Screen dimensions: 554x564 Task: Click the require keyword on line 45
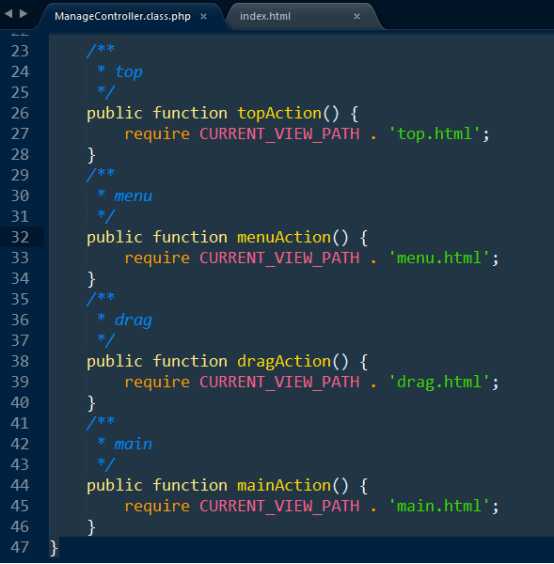(157, 506)
